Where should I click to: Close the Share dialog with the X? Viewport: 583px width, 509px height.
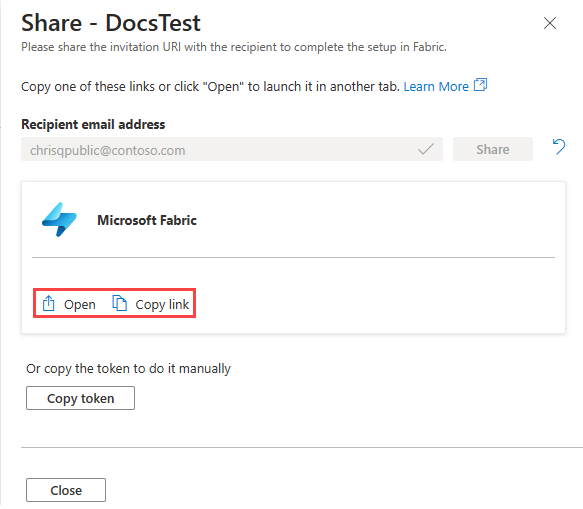[550, 23]
